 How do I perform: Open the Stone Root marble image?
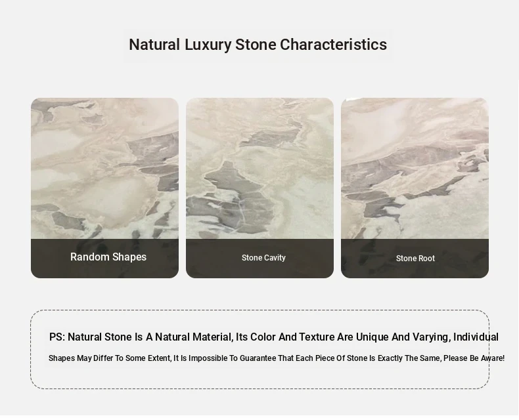[x=415, y=168]
